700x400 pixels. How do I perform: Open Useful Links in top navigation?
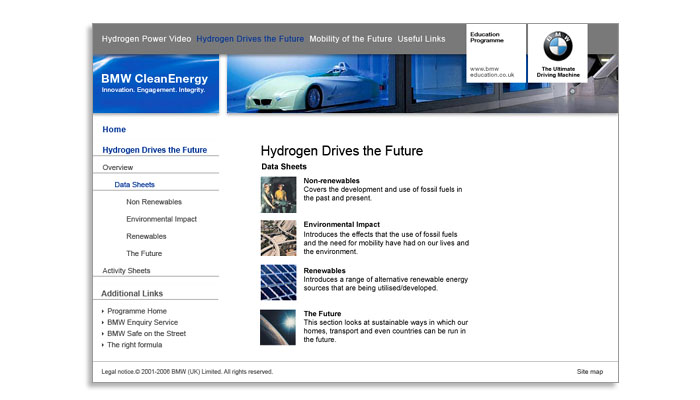point(421,39)
